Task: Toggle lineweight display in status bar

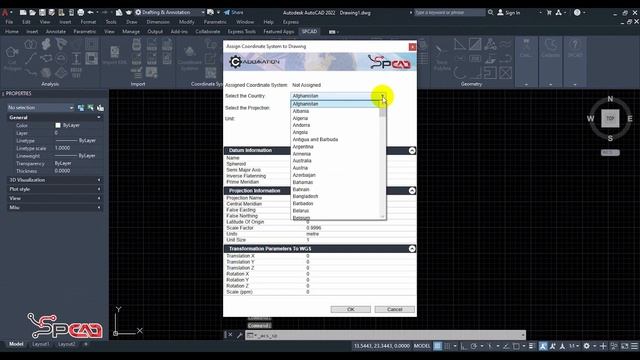Action: 531,346
